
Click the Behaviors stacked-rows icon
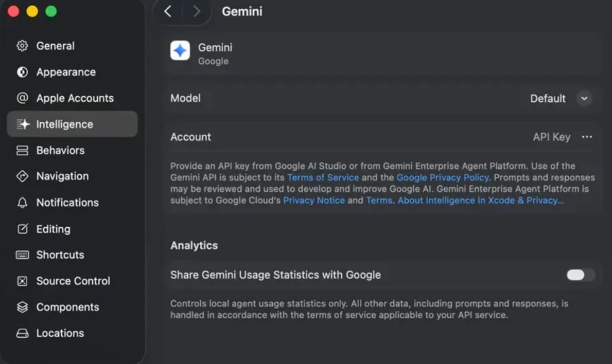pyautogui.click(x=22, y=151)
